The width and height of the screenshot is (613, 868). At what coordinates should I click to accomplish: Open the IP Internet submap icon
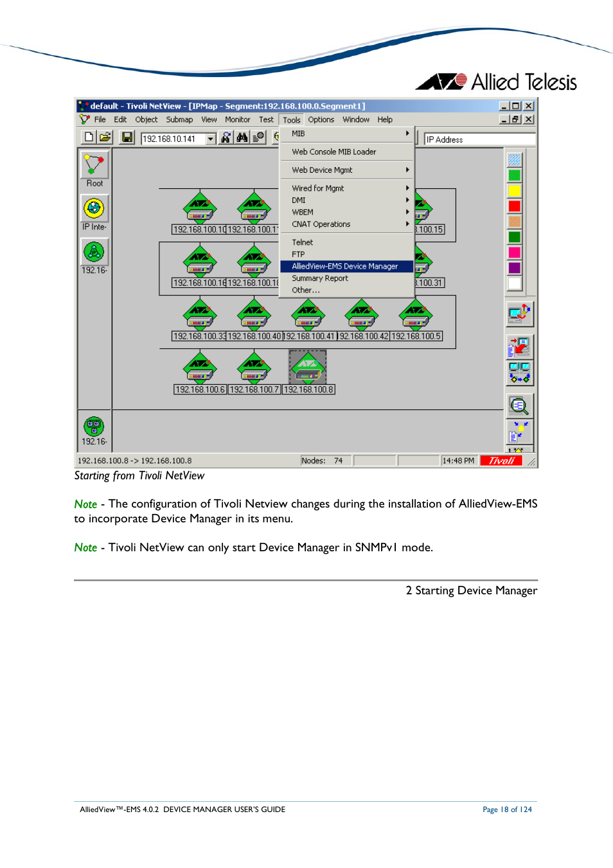(94, 208)
